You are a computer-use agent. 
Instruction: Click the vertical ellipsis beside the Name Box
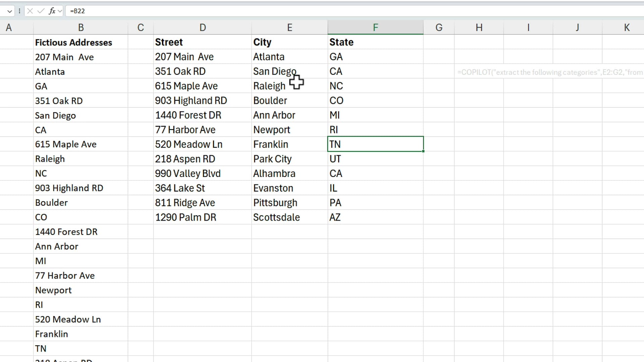click(19, 11)
